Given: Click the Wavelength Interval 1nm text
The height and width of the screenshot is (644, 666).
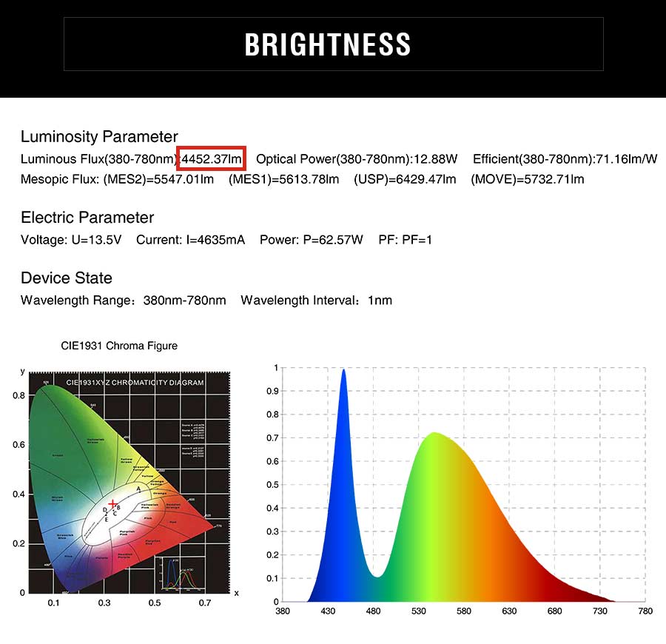Looking at the screenshot, I should click(316, 301).
